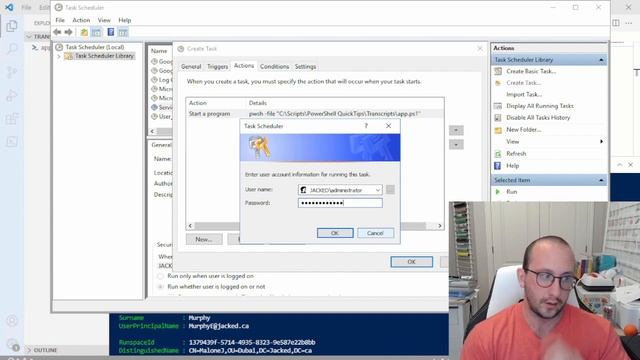The width and height of the screenshot is (640, 360).
Task: Select Run only when user is logged on
Action: click(161, 276)
